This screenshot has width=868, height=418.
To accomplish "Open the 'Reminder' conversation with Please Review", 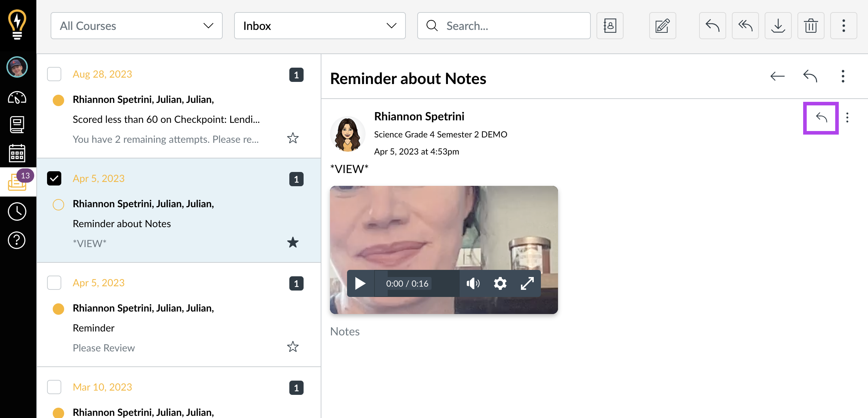I will coord(179,315).
